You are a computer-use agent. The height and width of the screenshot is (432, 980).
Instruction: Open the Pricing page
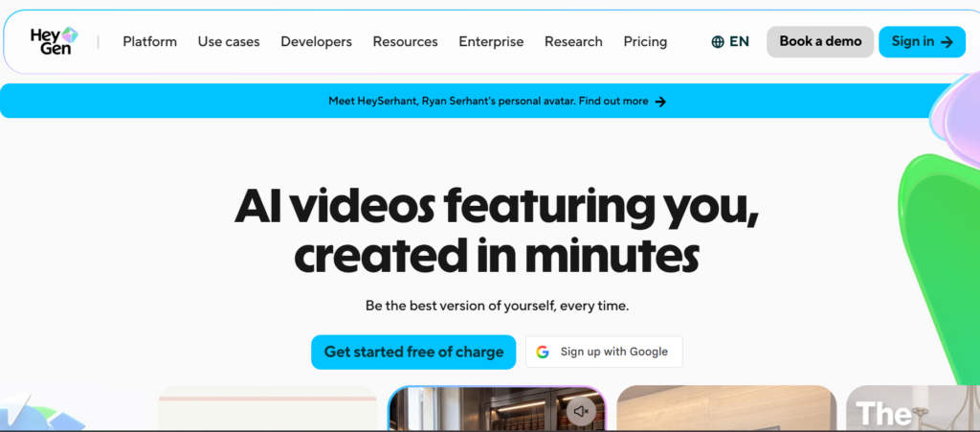[645, 42]
